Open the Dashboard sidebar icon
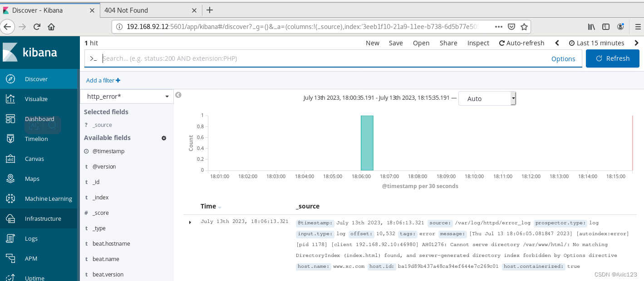Viewport: 644px width, 281px height. coord(10,119)
